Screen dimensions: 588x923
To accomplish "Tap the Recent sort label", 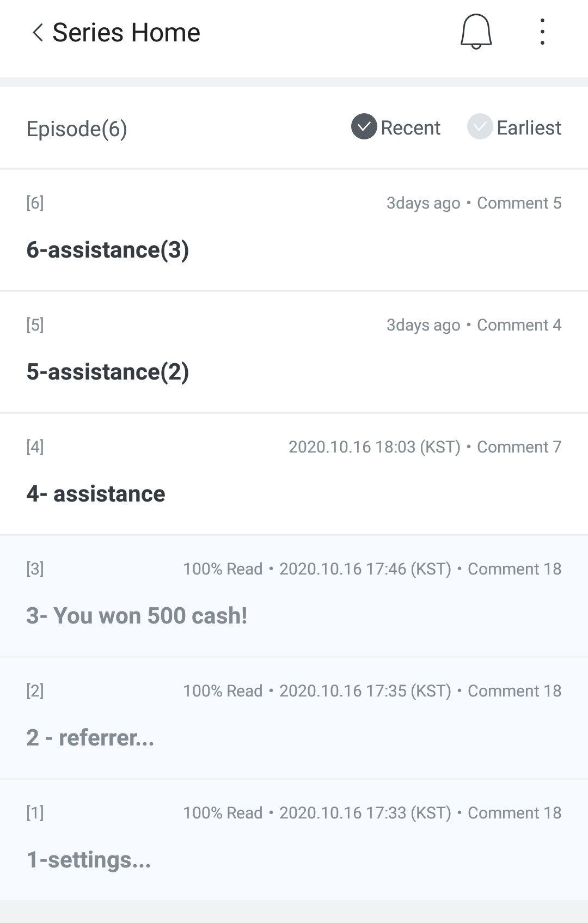I will coord(411,128).
